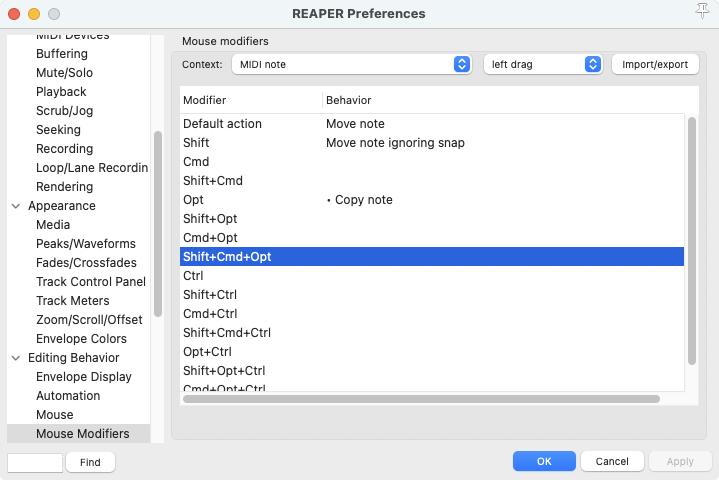Click the pin icon in title bar

pyautogui.click(x=701, y=12)
